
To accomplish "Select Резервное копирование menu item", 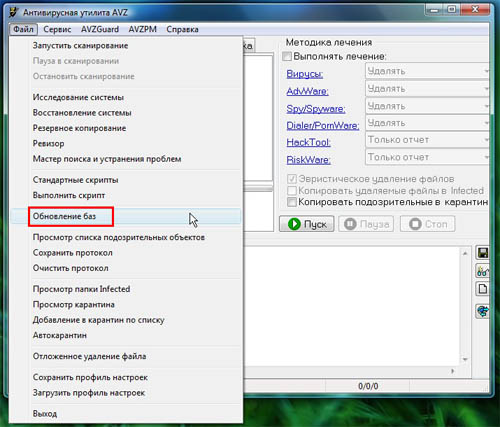I will 126,128.
